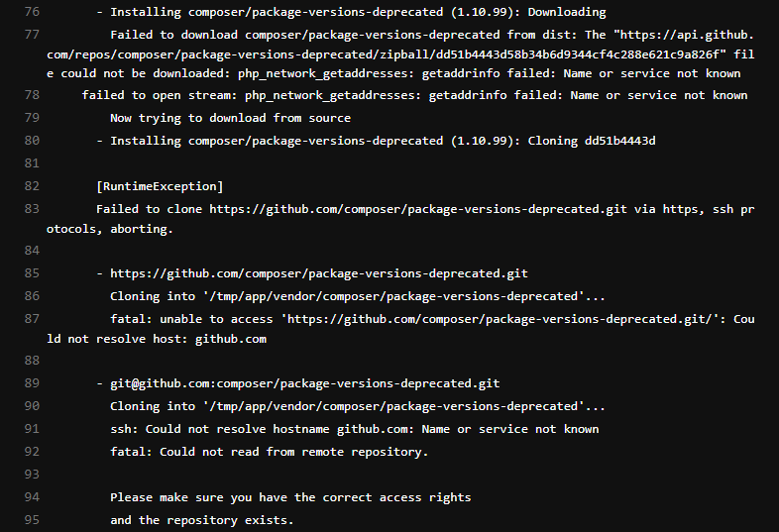
Task: Select line number 87 in the log
Action: click(x=30, y=318)
